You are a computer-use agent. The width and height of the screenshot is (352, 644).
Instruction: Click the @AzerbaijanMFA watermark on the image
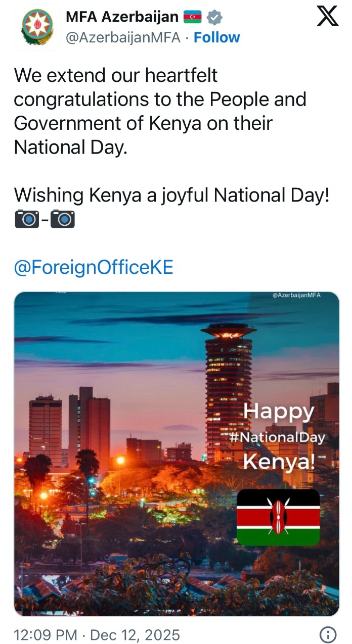click(296, 295)
